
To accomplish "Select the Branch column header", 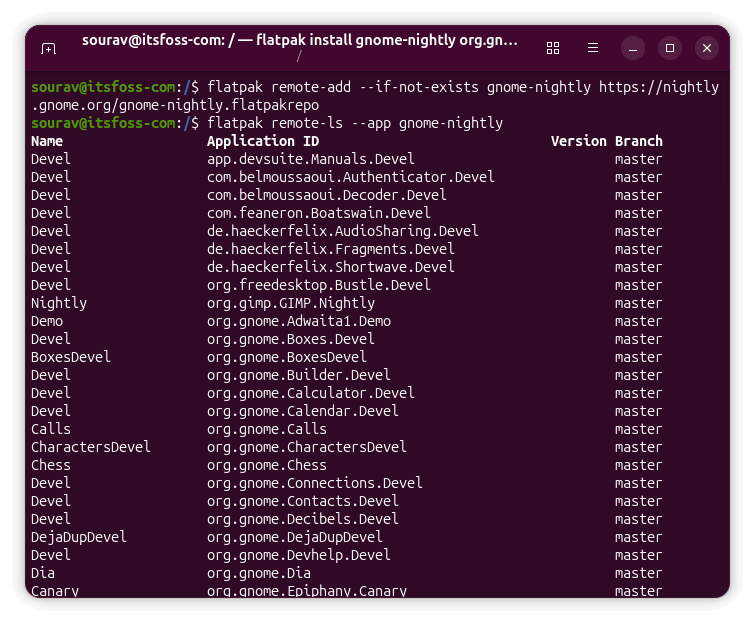I will [638, 141].
